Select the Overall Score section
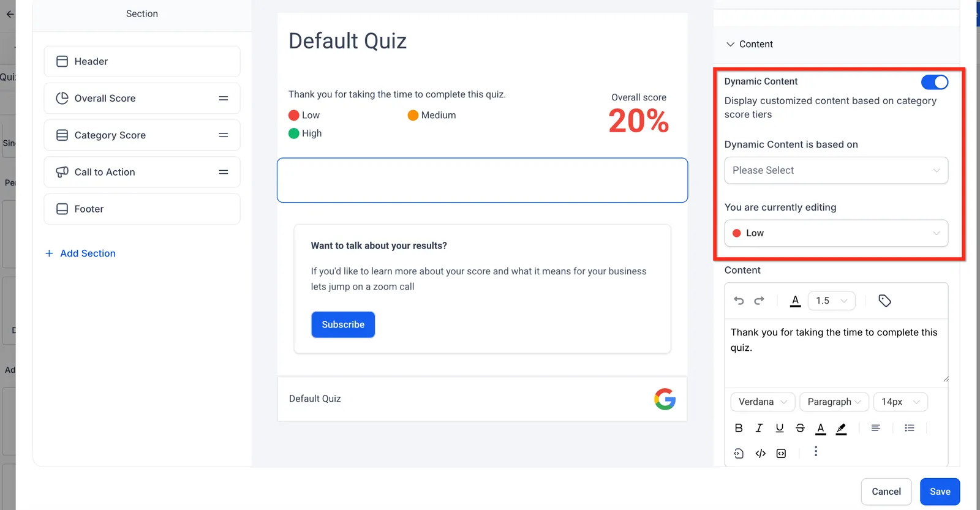Image resolution: width=980 pixels, height=510 pixels. tap(142, 98)
